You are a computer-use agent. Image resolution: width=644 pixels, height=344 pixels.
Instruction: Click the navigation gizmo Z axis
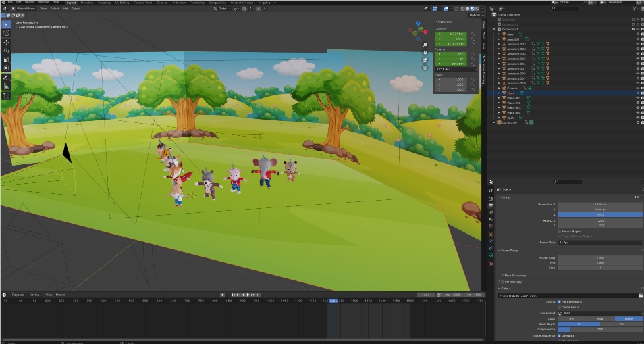pyautogui.click(x=418, y=24)
